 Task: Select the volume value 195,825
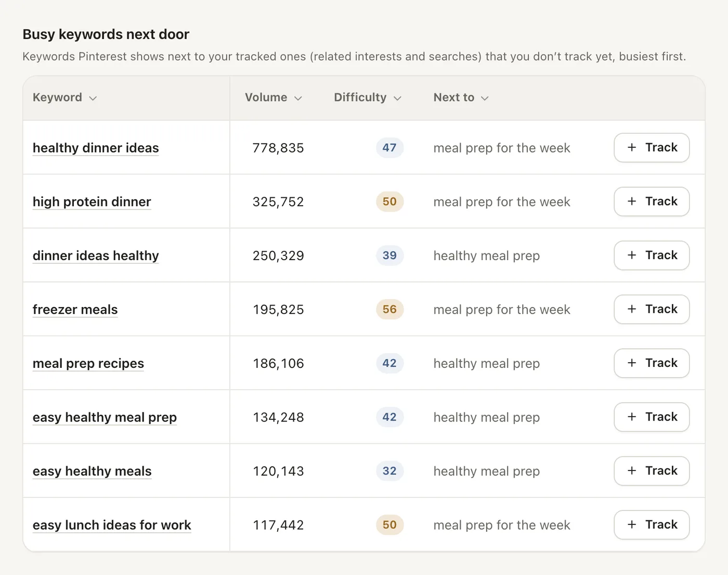click(278, 310)
